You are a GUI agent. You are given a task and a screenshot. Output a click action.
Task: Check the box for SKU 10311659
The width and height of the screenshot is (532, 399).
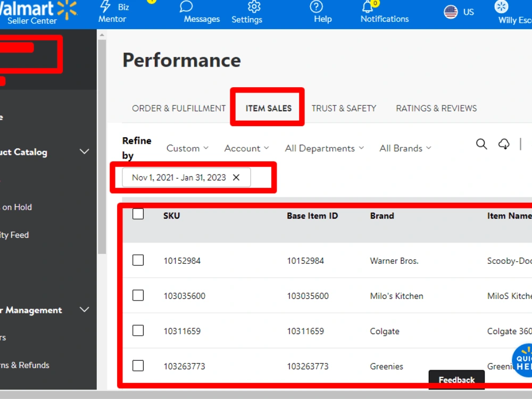pos(138,330)
